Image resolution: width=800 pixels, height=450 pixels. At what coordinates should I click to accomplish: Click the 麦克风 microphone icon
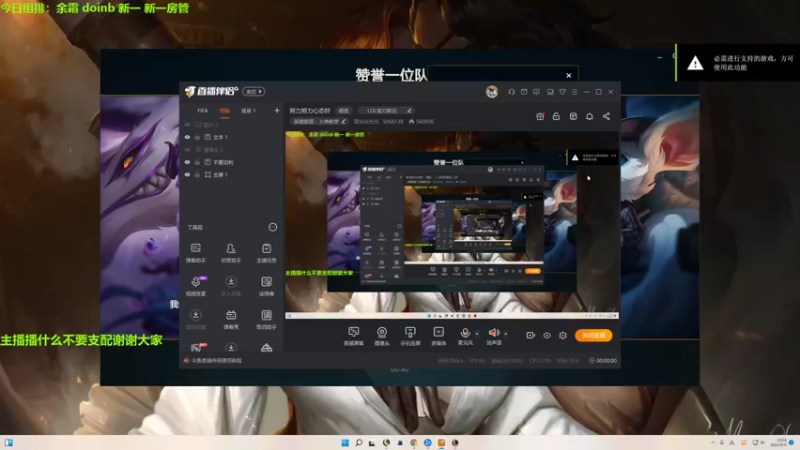click(465, 333)
